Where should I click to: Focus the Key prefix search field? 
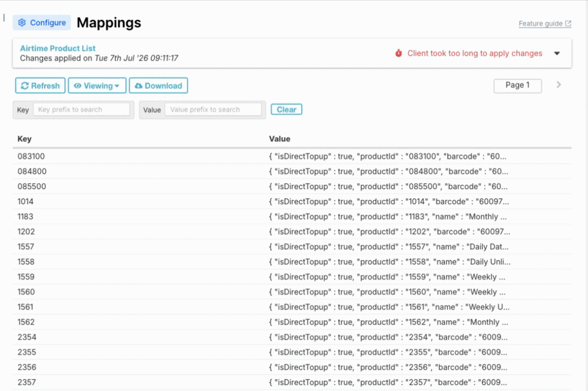click(81, 109)
